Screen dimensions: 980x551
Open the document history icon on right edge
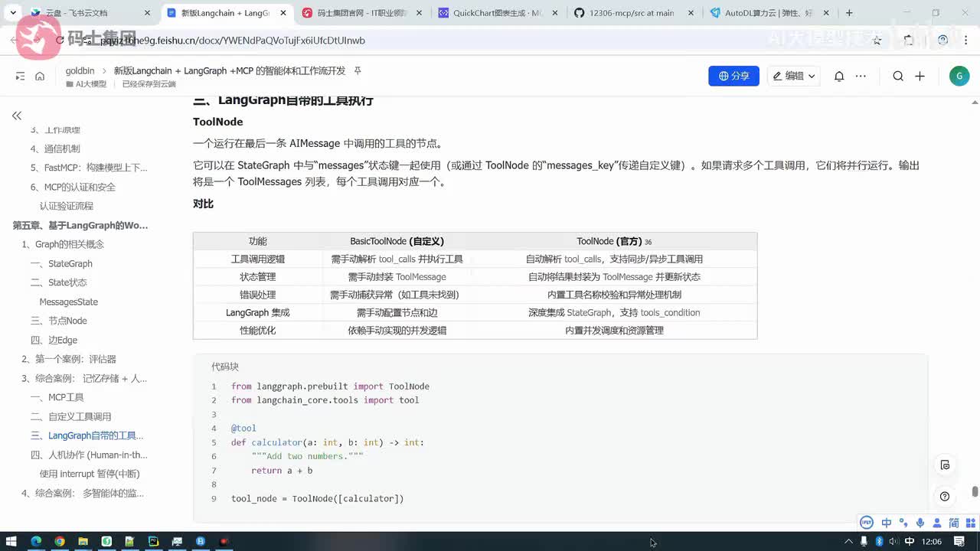coord(945,465)
